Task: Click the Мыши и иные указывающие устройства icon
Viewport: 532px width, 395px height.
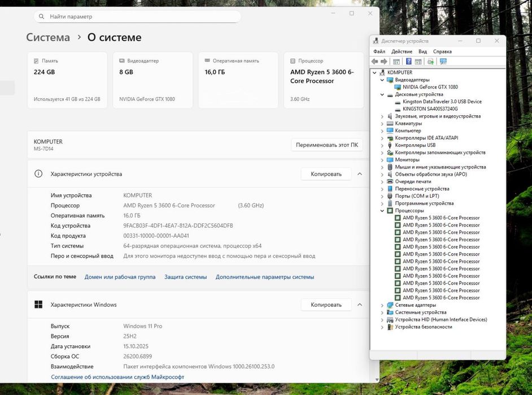Action: pyautogui.click(x=390, y=167)
